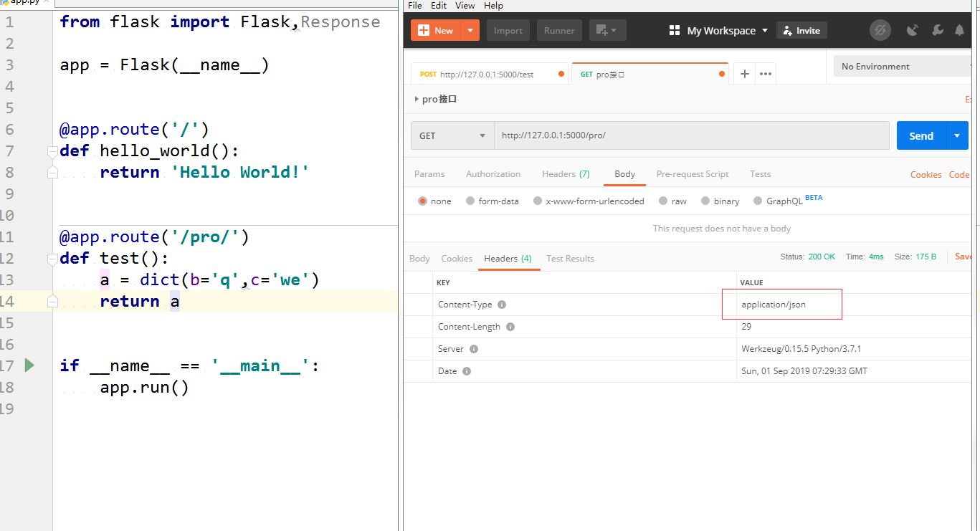Click the satellite capture requests icon
This screenshot has height=531, width=980.
[x=913, y=30]
